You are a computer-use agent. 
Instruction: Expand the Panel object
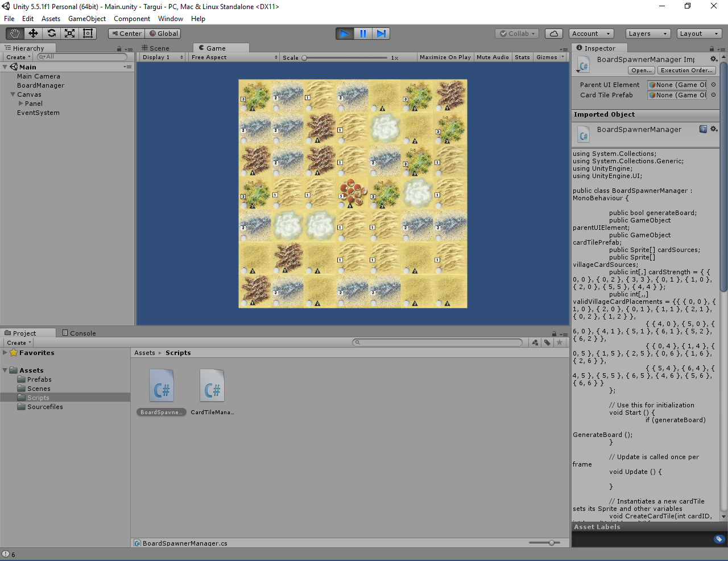tap(21, 104)
